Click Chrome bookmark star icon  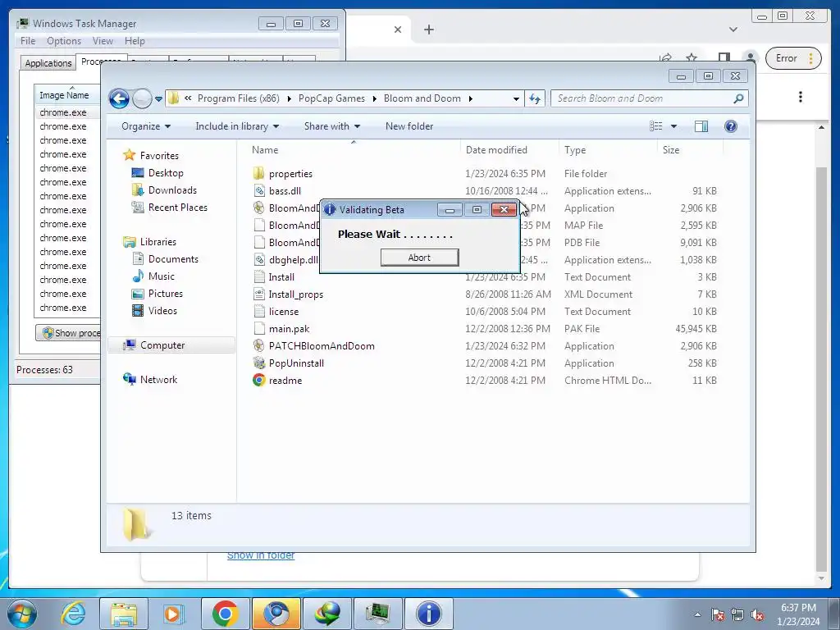point(692,58)
